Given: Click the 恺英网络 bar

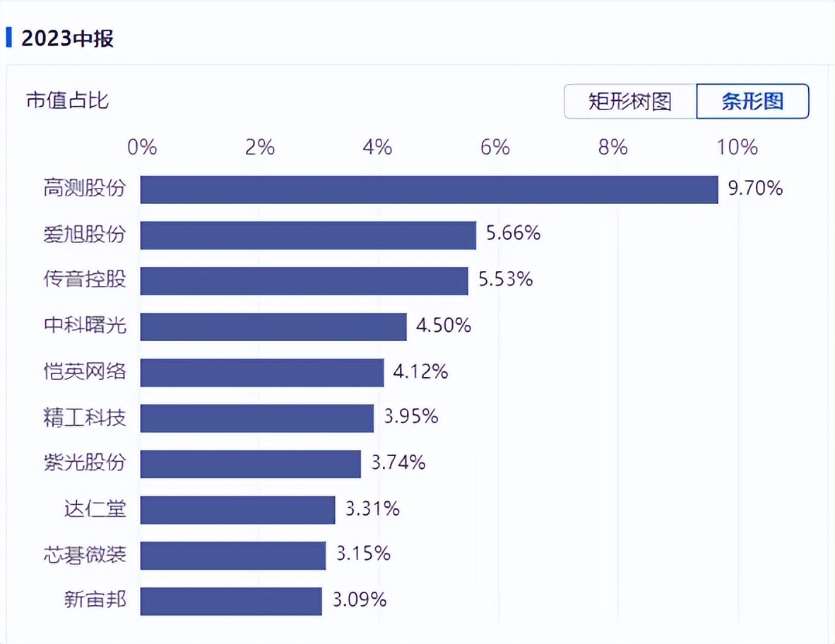Looking at the screenshot, I should coord(262,372).
